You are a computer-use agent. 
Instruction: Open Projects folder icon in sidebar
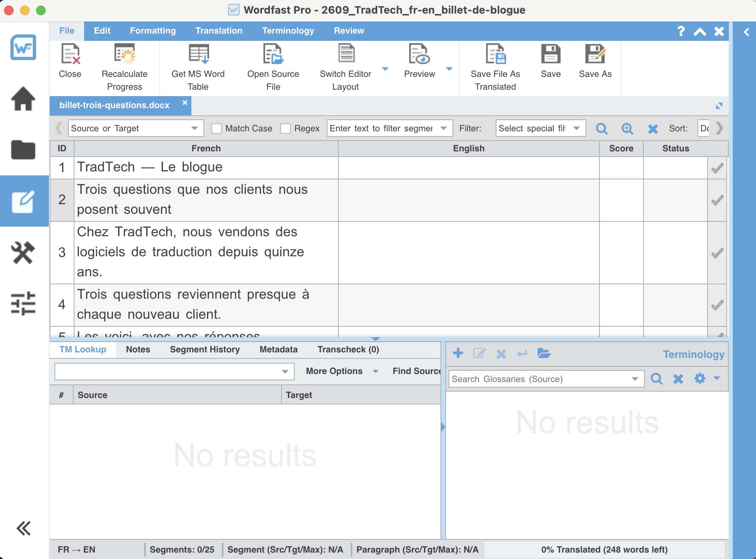pos(23,150)
